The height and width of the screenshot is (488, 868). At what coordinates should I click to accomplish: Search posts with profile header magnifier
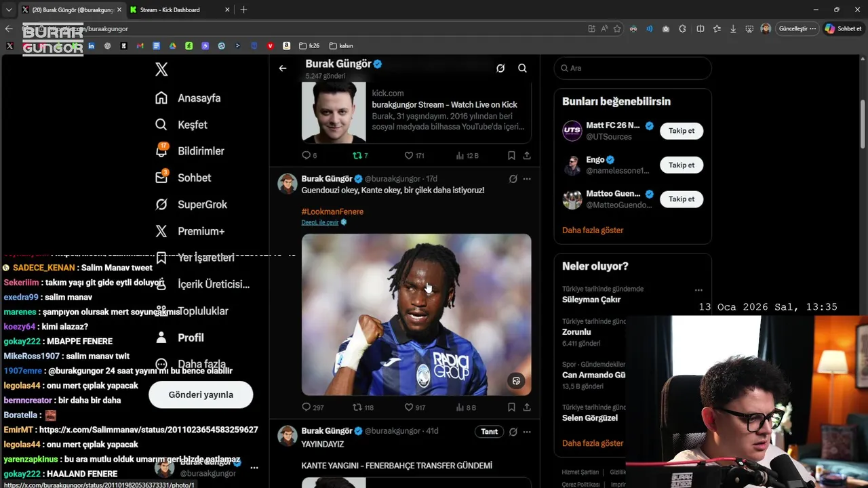click(x=522, y=68)
